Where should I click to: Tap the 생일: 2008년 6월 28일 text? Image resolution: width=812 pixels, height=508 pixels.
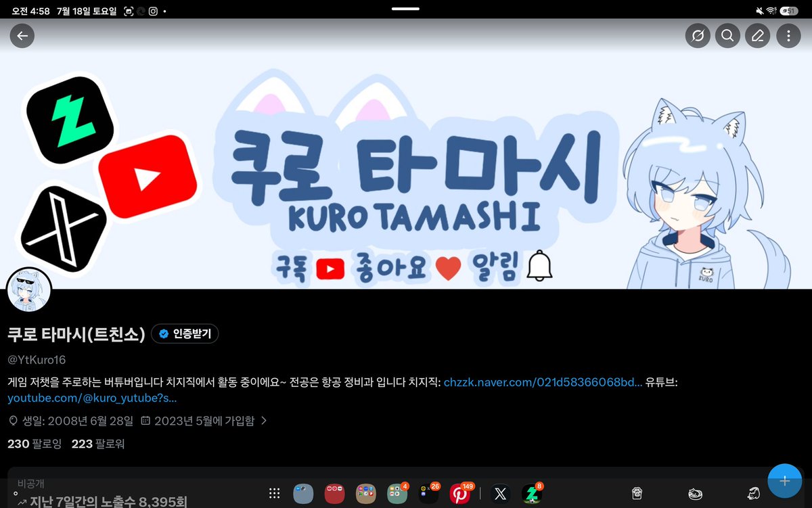click(x=78, y=421)
